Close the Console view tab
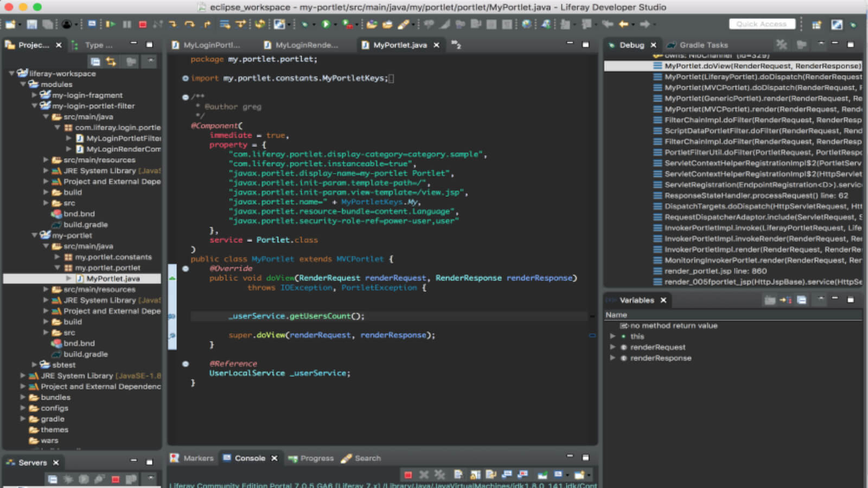868x488 pixels. tap(275, 458)
